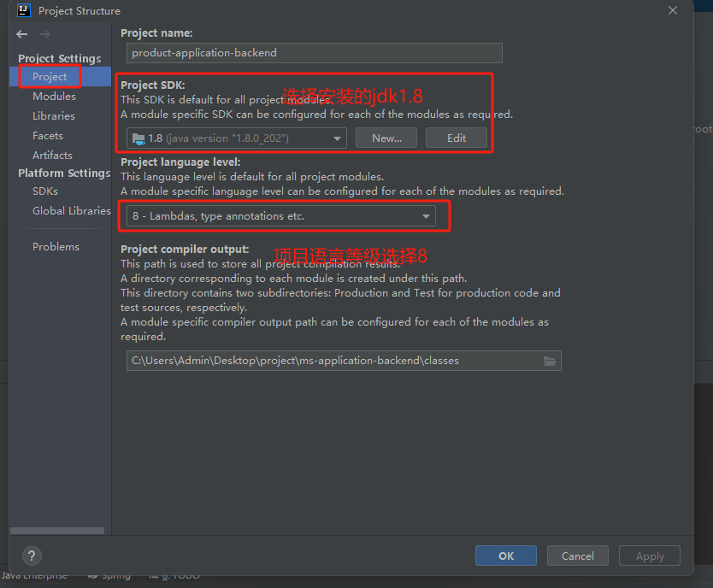Screen dimensions: 713x588
Task: Click the Project name input field
Action: 314,53
